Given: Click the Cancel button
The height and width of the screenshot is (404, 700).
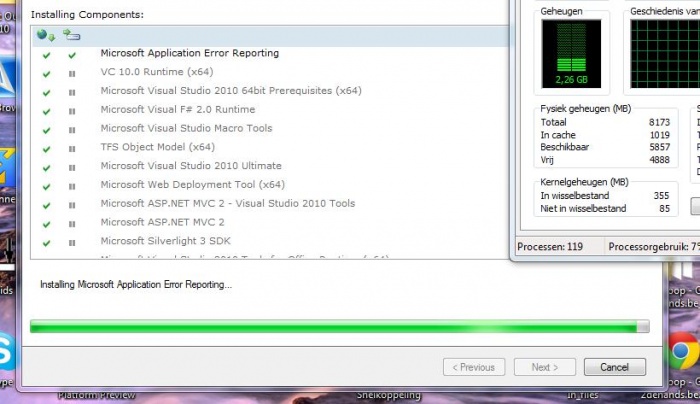Looking at the screenshot, I should coord(614,367).
